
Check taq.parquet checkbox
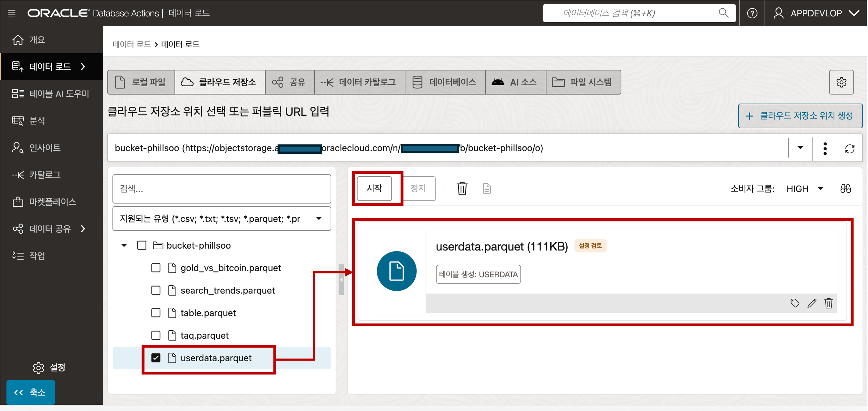(x=156, y=336)
